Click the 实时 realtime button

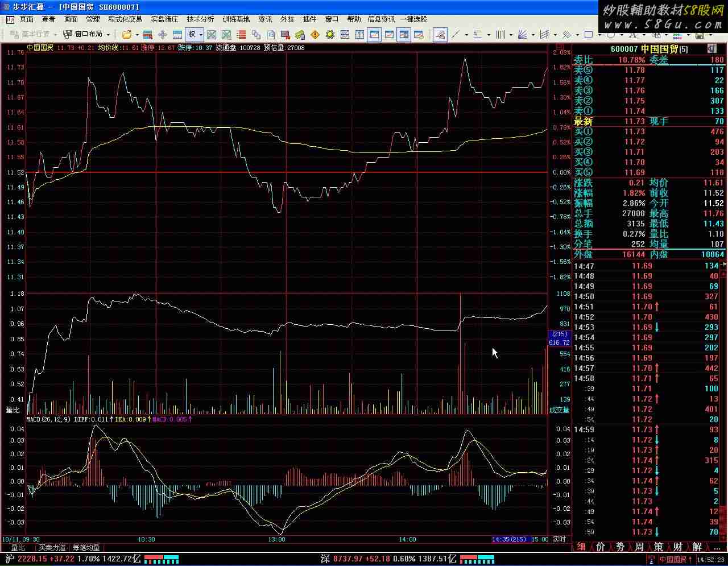560,539
